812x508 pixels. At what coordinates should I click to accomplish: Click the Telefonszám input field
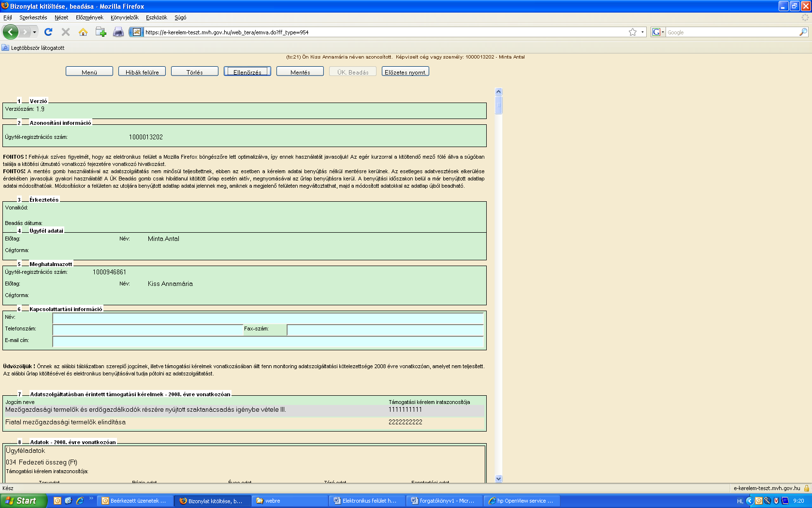click(148, 330)
